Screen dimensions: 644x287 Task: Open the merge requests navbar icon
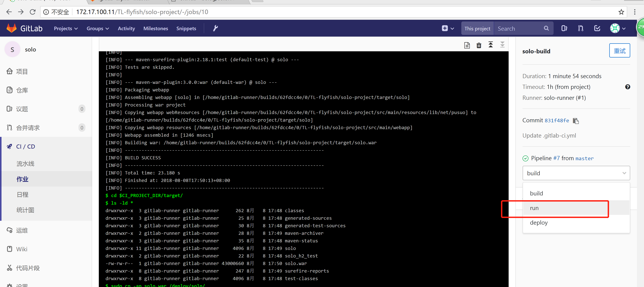coord(580,28)
